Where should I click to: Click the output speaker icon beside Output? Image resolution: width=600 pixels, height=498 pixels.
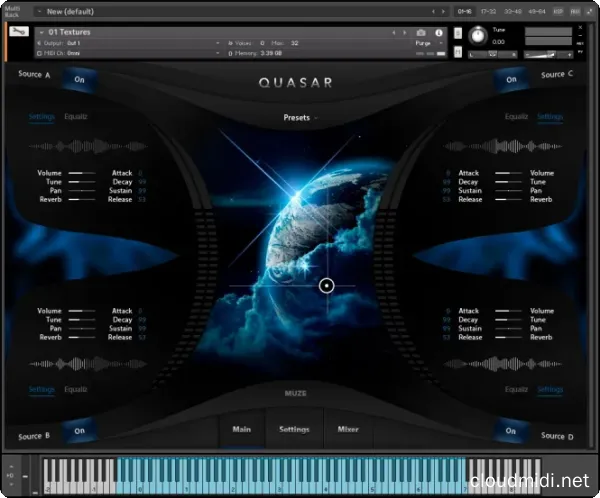39,43
